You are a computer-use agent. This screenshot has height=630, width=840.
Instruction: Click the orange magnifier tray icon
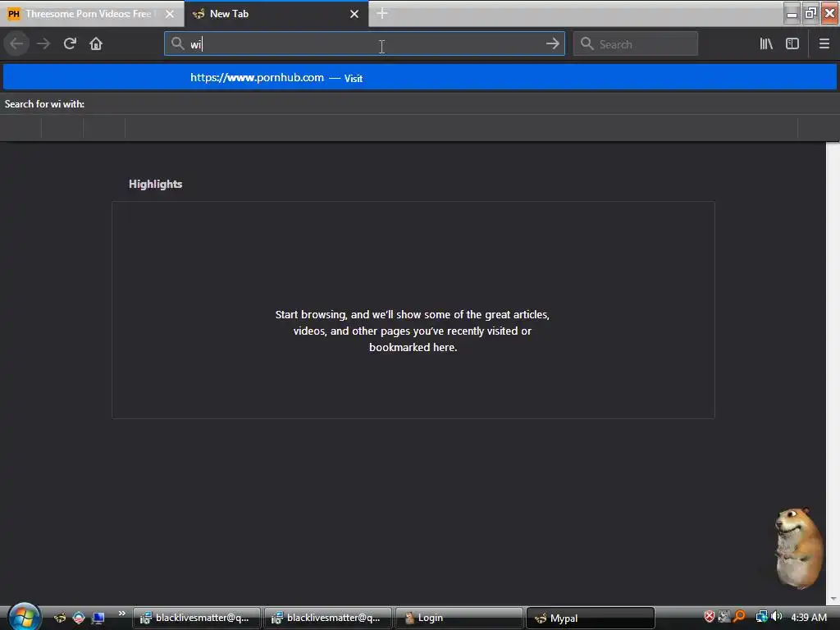739,617
